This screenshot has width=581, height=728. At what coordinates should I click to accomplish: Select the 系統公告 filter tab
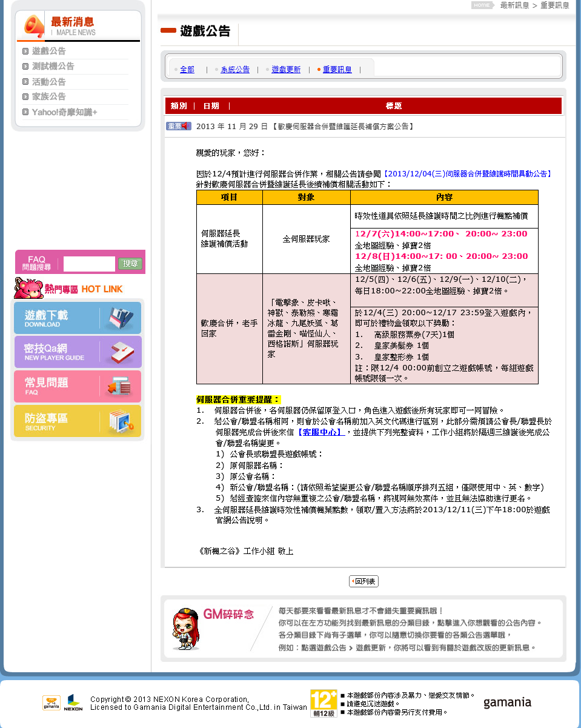click(x=235, y=70)
